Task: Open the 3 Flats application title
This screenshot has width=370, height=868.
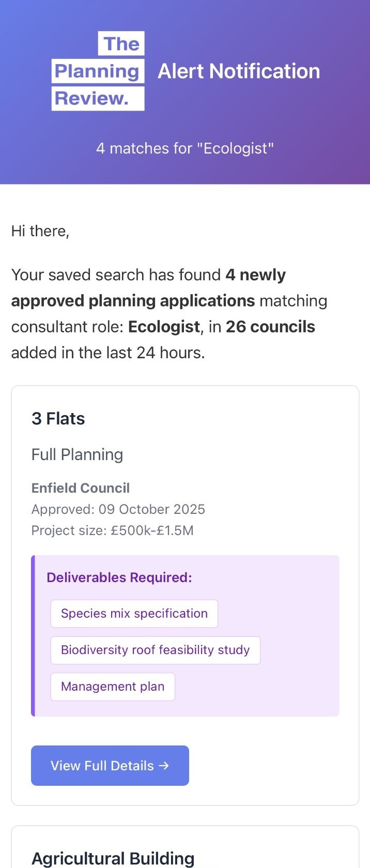Action: coord(58,419)
